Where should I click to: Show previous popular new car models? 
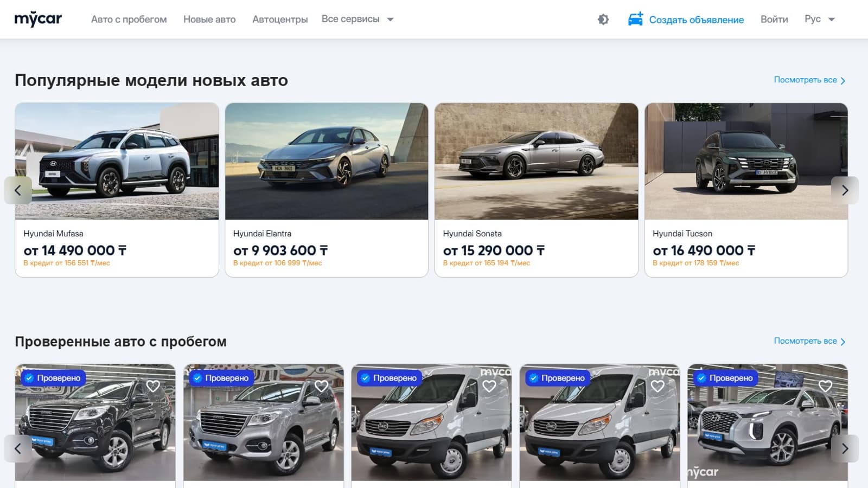tap(18, 190)
